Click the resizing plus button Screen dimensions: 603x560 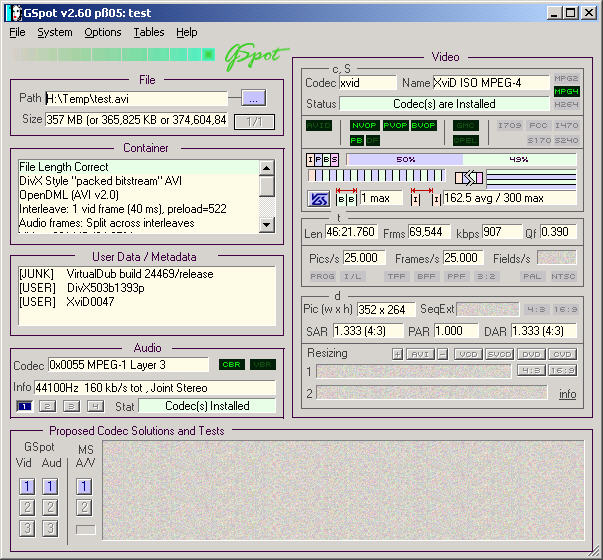[x=397, y=354]
